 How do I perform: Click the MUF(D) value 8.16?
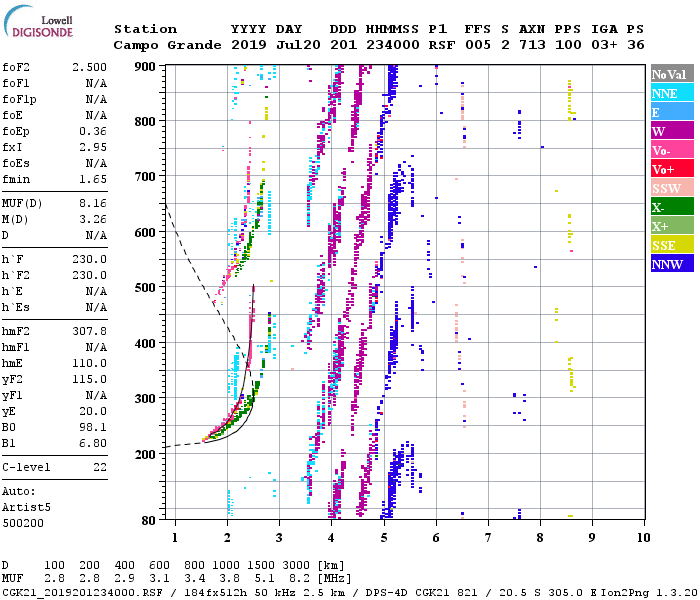point(93,204)
